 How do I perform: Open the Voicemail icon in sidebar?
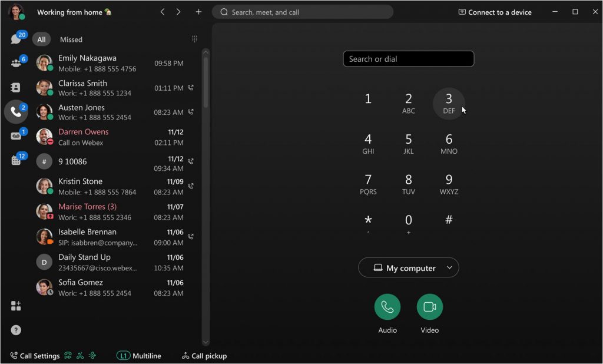click(16, 135)
